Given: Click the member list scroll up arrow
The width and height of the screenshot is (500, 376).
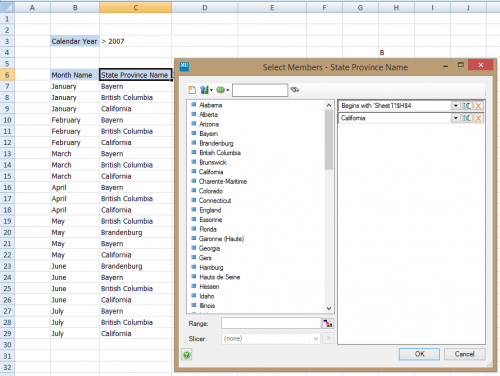Looking at the screenshot, I should click(x=329, y=105).
